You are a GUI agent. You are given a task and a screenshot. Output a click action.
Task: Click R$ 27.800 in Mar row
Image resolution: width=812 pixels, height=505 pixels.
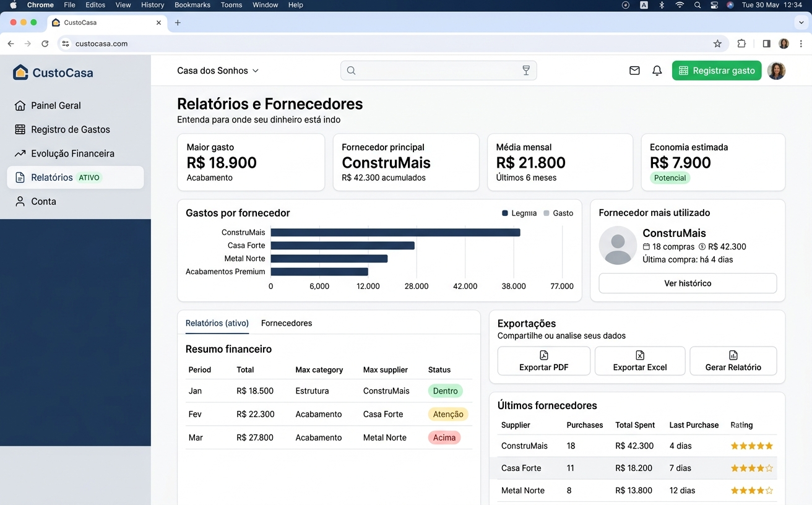pyautogui.click(x=255, y=438)
